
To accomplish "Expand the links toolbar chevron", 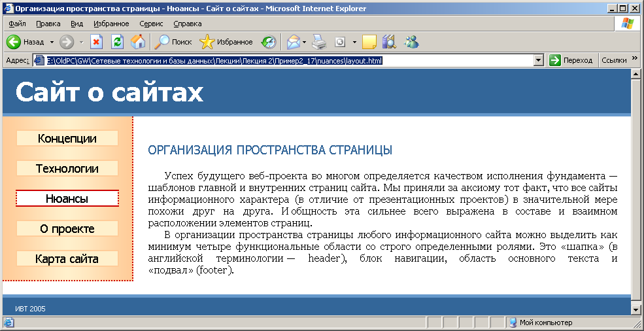I will click(635, 58).
